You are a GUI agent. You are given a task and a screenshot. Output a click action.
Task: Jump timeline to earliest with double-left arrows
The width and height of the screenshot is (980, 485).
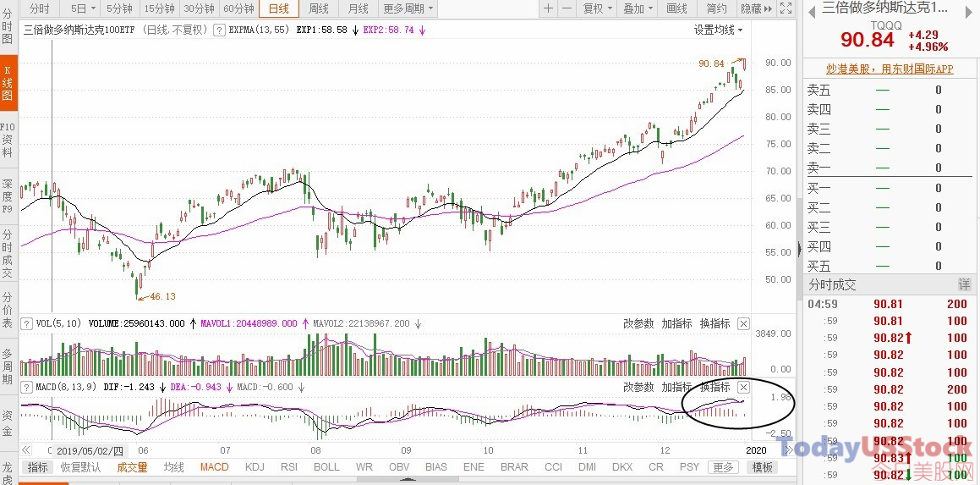pos(26,450)
